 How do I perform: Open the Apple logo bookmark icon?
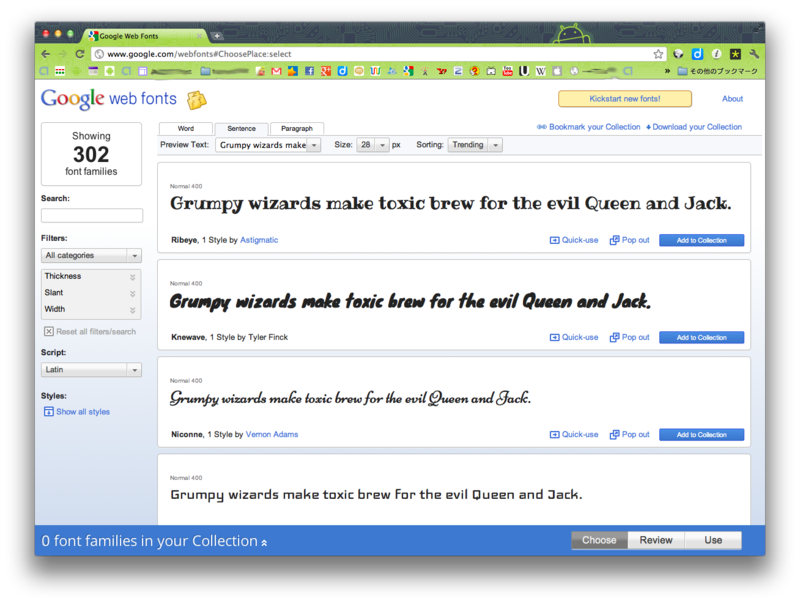(x=557, y=71)
